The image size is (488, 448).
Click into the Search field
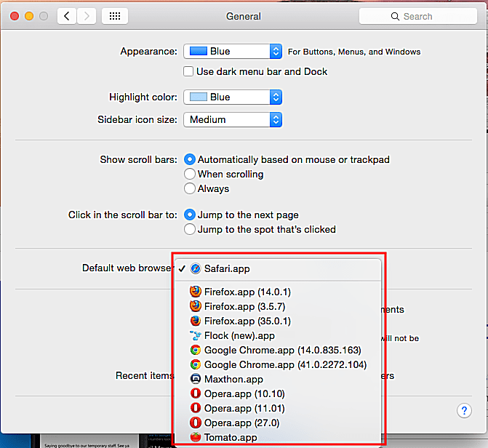(418, 16)
